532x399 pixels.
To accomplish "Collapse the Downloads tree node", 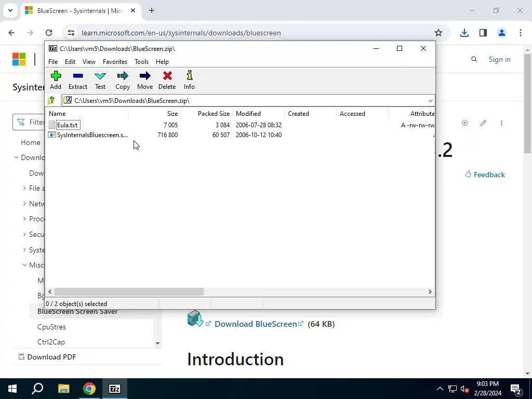I will pyautogui.click(x=16, y=157).
